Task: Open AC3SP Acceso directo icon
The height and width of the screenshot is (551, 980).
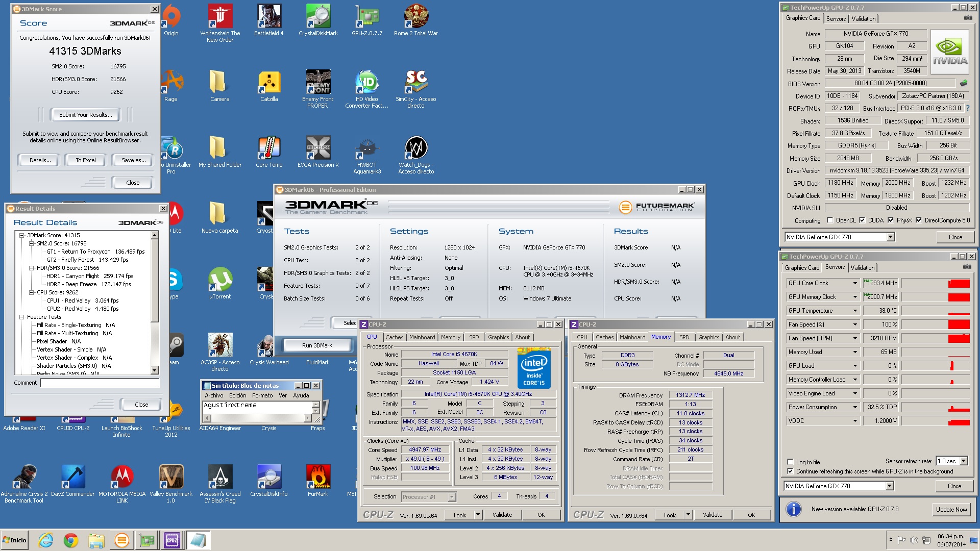Action: (x=220, y=352)
